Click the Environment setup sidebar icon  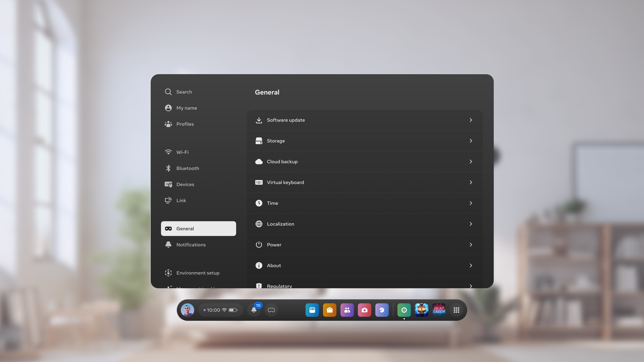tap(169, 273)
